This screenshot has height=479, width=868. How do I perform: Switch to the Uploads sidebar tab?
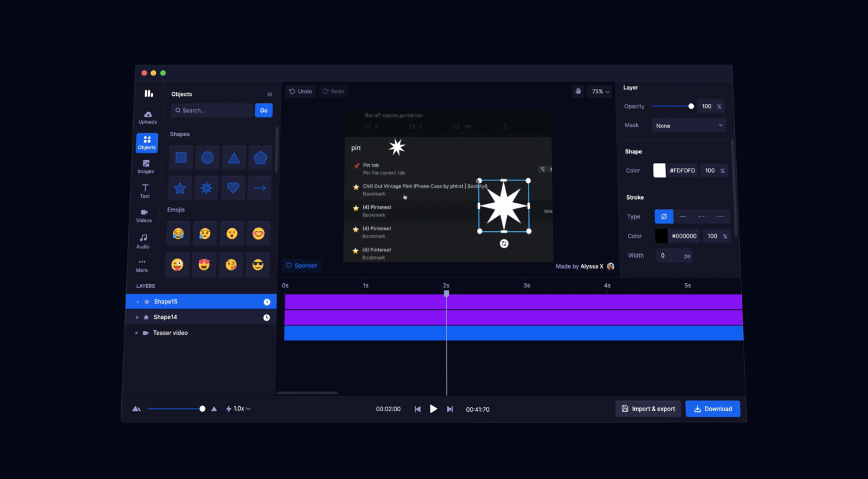[x=147, y=118]
